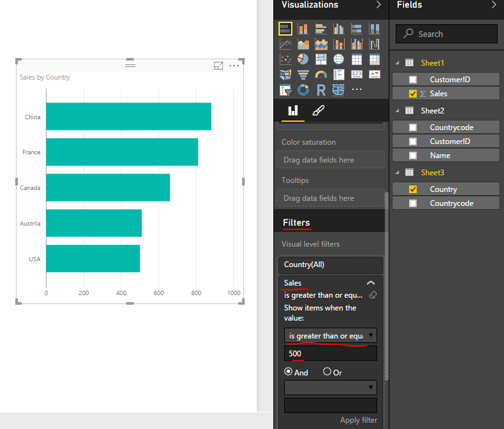
Task: Collapse the Sheet3 table
Action: tap(398, 173)
